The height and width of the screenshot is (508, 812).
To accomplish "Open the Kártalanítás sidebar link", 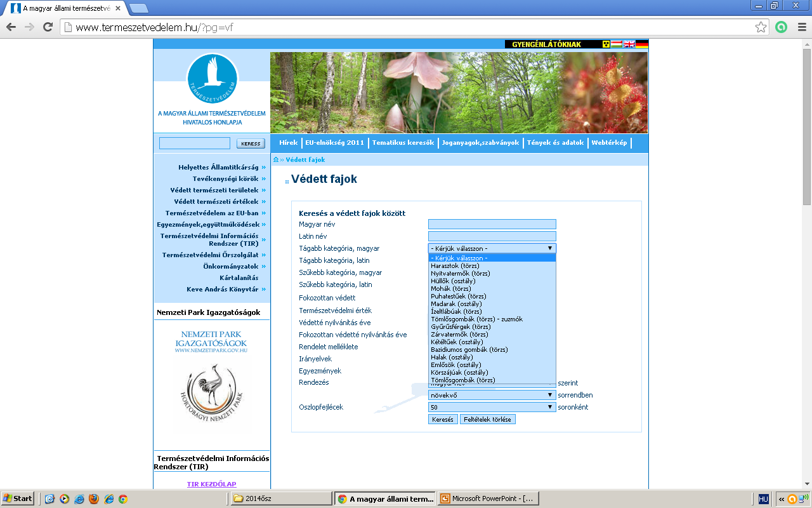I will tap(239, 278).
